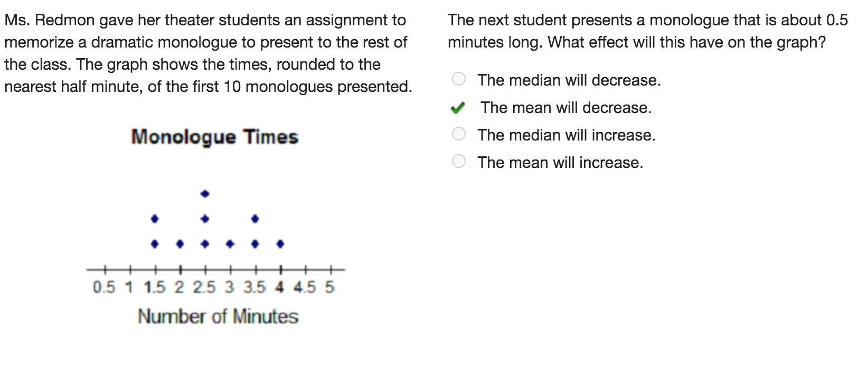Click 'The mean will increase.' answer label

tap(560, 163)
